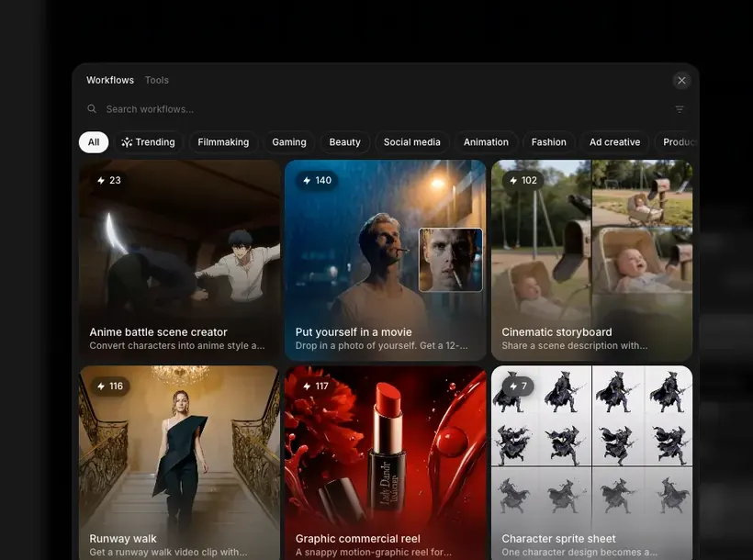
Task: Open the Cinematic storyboard workflow card
Action: [591, 261]
